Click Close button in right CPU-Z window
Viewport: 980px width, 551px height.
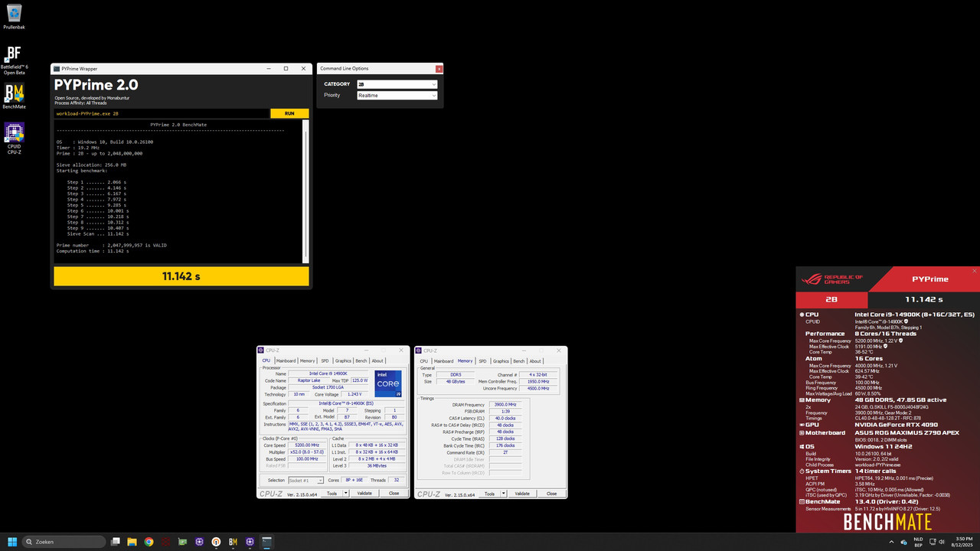tap(551, 494)
